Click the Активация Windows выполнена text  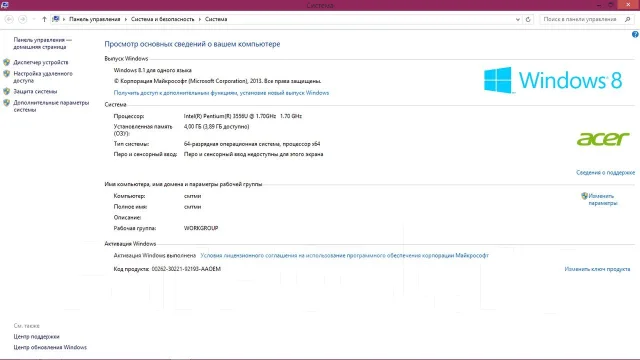pyautogui.click(x=155, y=255)
